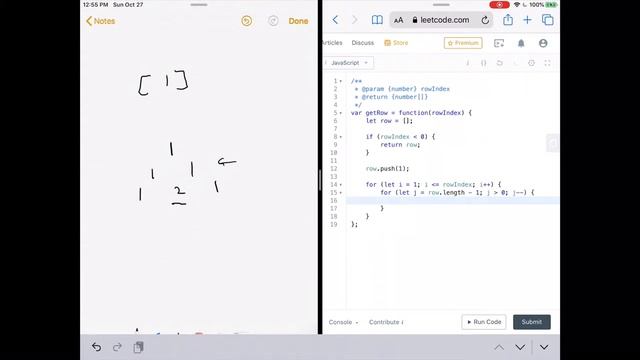Submit the solution
Image resolution: width=640 pixels, height=360 pixels.
click(x=531, y=322)
